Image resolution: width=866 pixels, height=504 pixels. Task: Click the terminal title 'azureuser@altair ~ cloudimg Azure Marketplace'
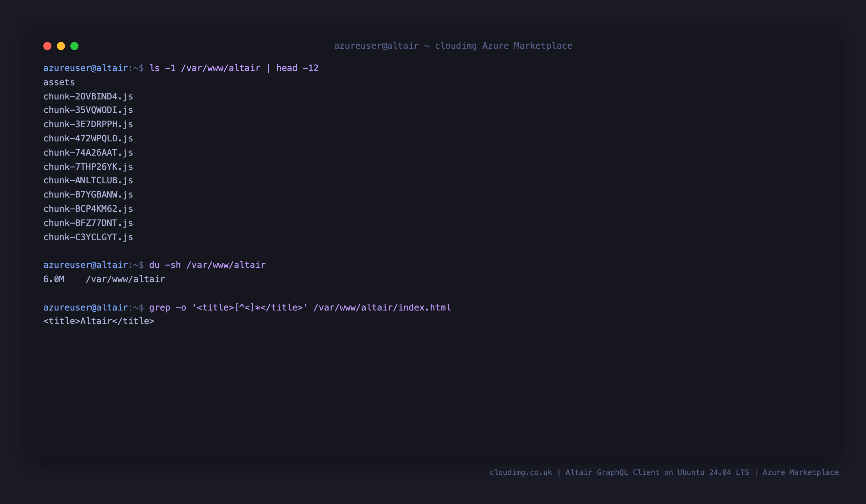(x=453, y=46)
